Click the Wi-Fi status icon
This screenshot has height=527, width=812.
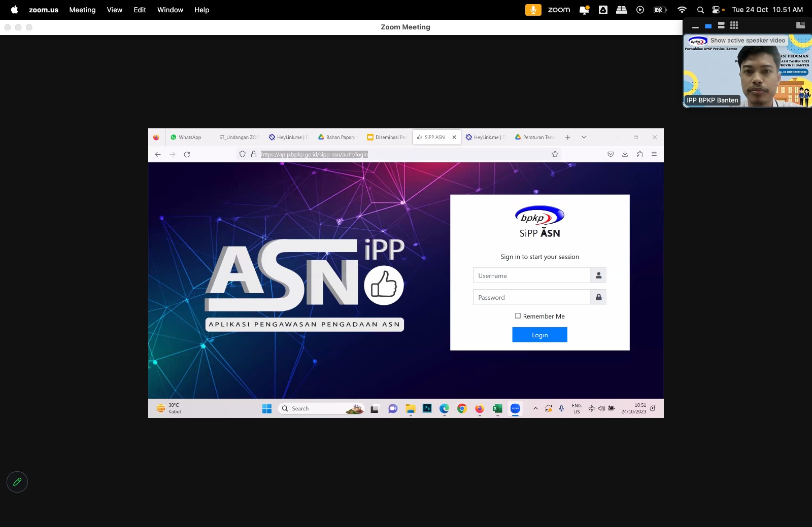682,10
